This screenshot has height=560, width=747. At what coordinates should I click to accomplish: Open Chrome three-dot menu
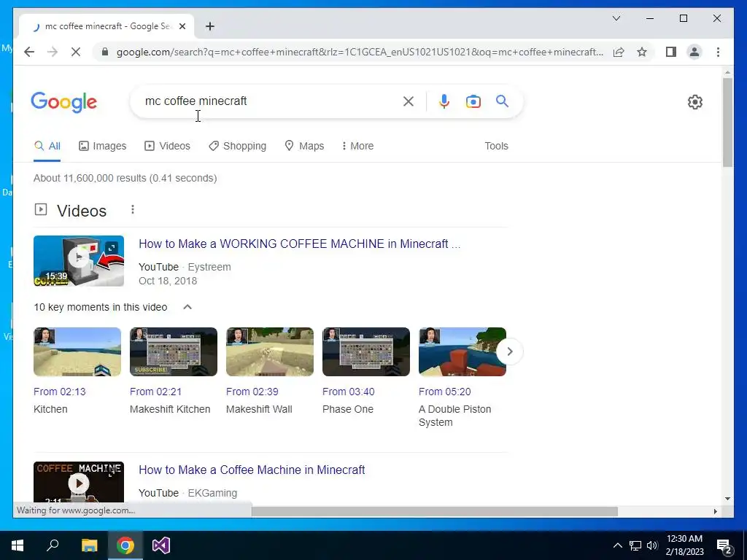point(718,52)
